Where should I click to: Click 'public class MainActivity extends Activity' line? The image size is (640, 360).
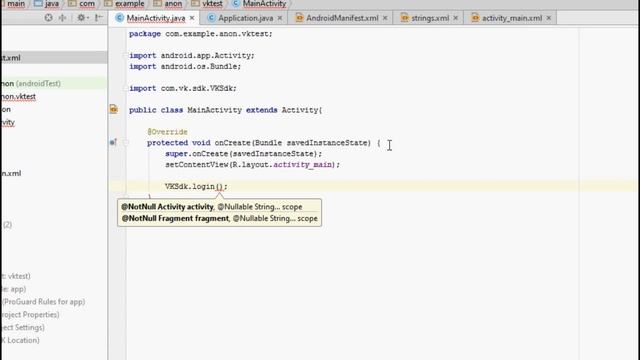click(225, 110)
